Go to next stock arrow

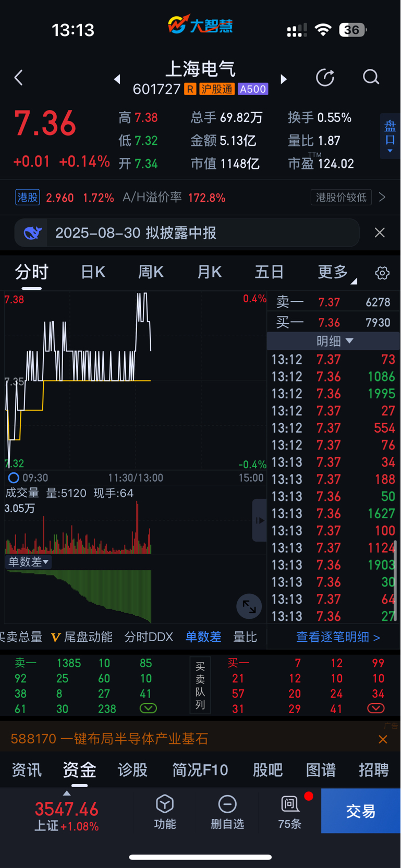click(284, 79)
